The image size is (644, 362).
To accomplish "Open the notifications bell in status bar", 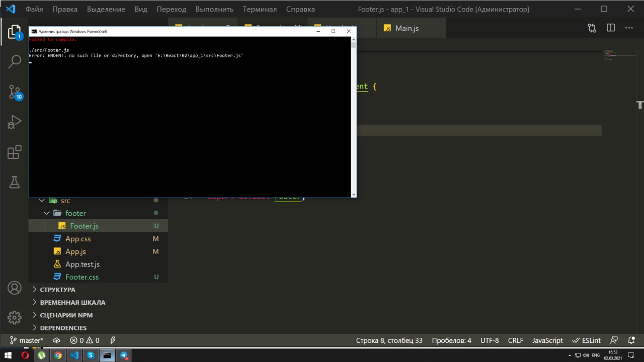I will coord(630,340).
